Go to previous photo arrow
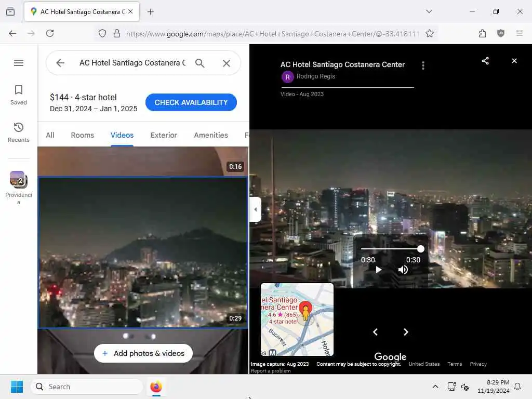532x399 pixels. click(375, 332)
